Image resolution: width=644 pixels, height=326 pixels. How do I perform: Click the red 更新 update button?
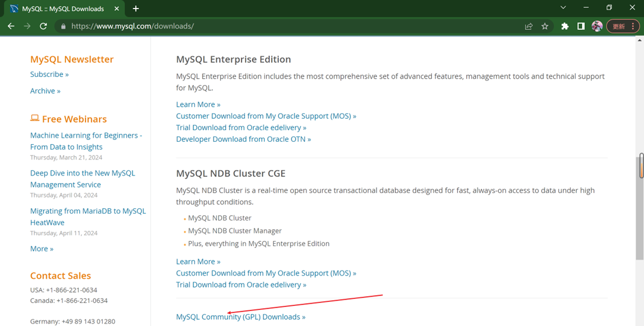tap(623, 26)
